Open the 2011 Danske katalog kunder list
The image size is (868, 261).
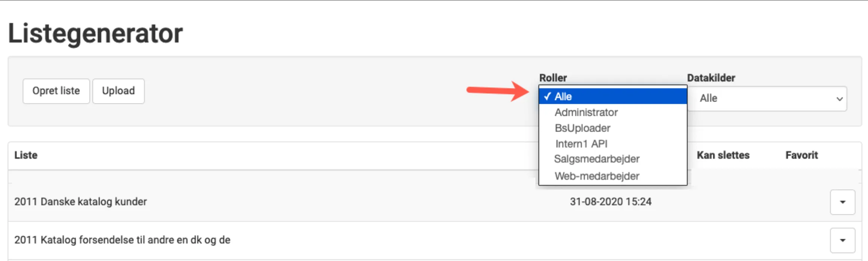pyautogui.click(x=80, y=202)
